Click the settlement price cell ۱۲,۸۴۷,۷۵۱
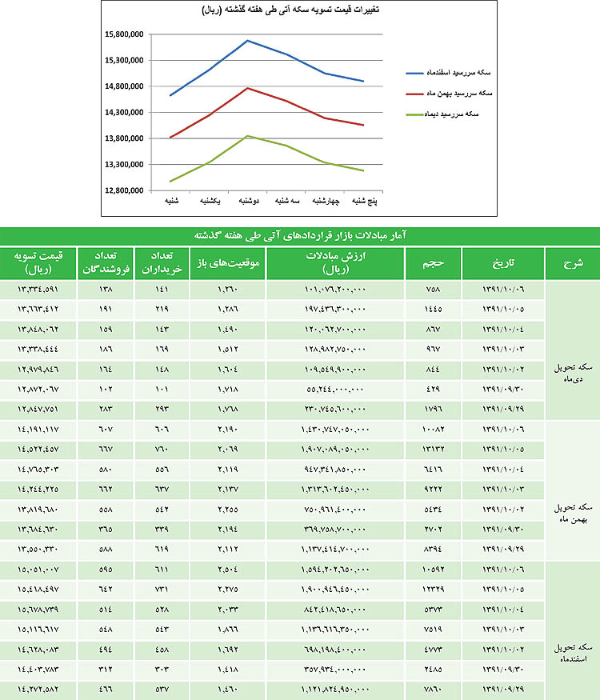600x700 pixels. pos(38,410)
